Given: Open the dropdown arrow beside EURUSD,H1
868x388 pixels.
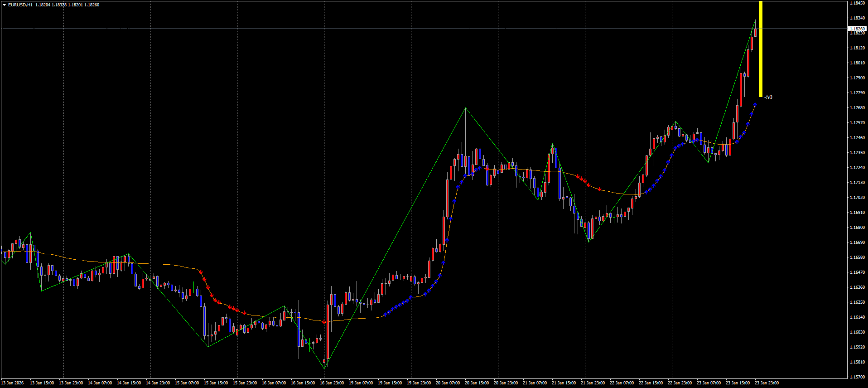Looking at the screenshot, I should pyautogui.click(x=4, y=5).
